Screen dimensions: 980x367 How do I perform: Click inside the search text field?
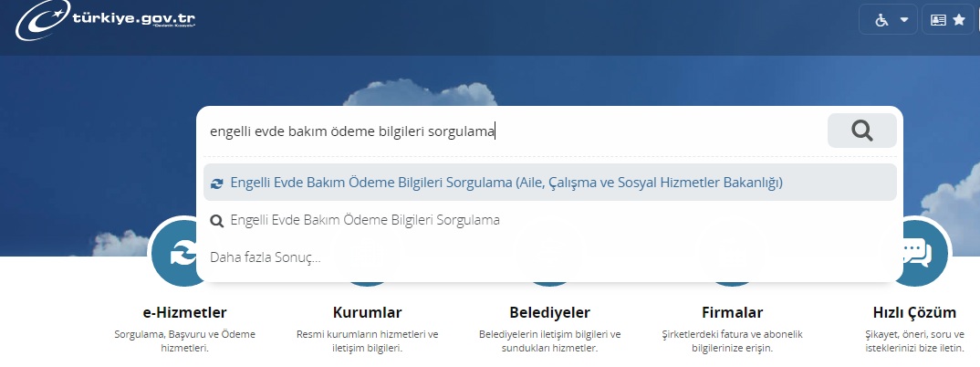coord(511,131)
